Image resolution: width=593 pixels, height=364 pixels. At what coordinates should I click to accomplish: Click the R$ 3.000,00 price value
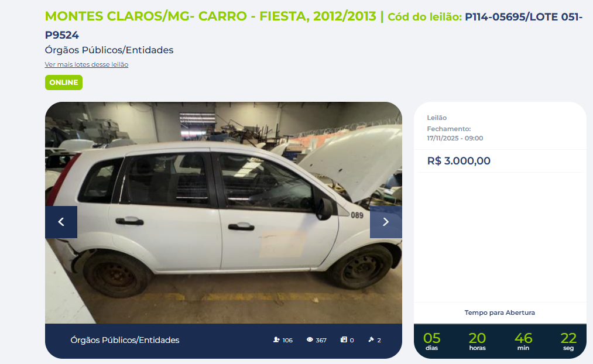pyautogui.click(x=459, y=161)
